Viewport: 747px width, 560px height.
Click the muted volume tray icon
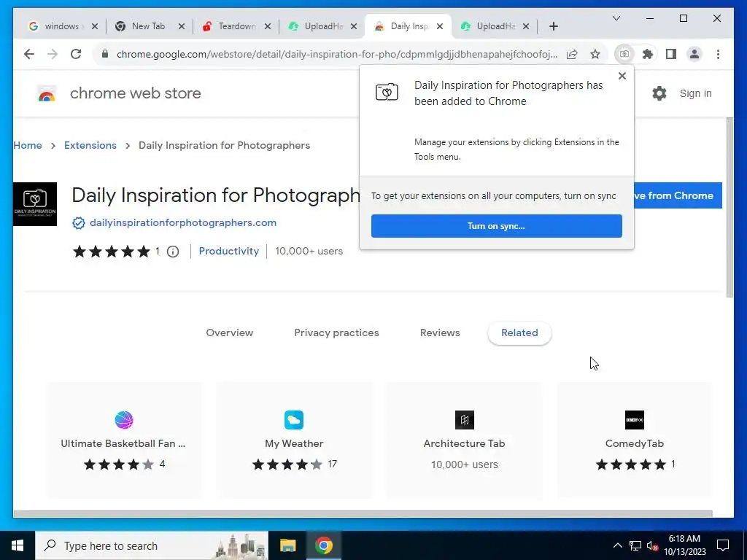[652, 545]
